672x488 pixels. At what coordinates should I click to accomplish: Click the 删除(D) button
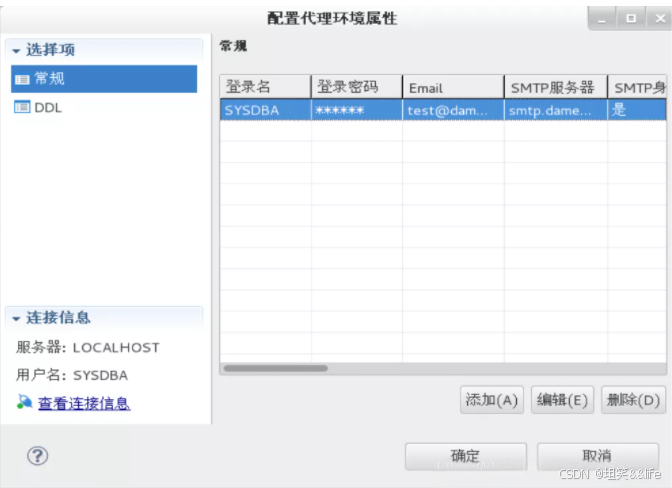coord(633,400)
